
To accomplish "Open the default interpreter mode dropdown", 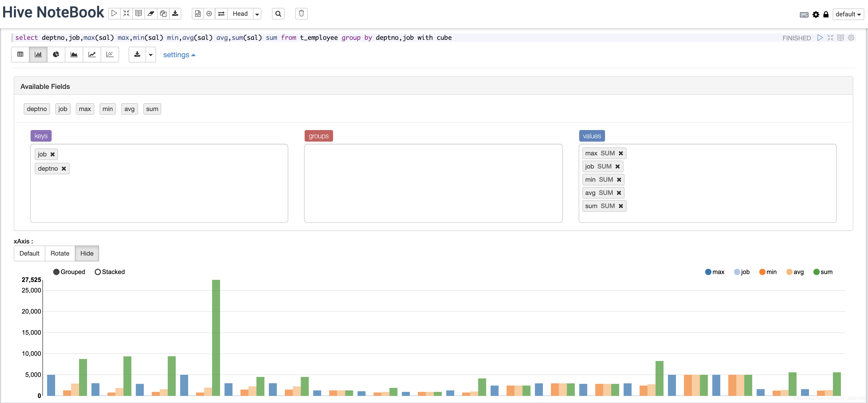I will click(848, 14).
